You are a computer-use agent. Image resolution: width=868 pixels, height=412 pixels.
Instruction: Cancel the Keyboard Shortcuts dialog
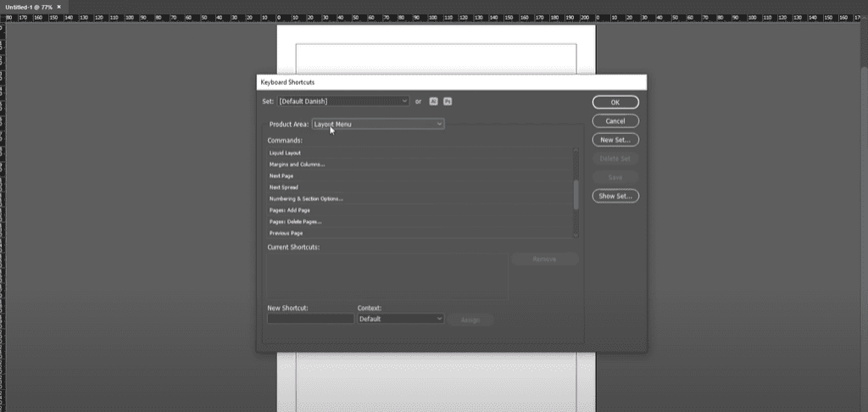point(615,121)
